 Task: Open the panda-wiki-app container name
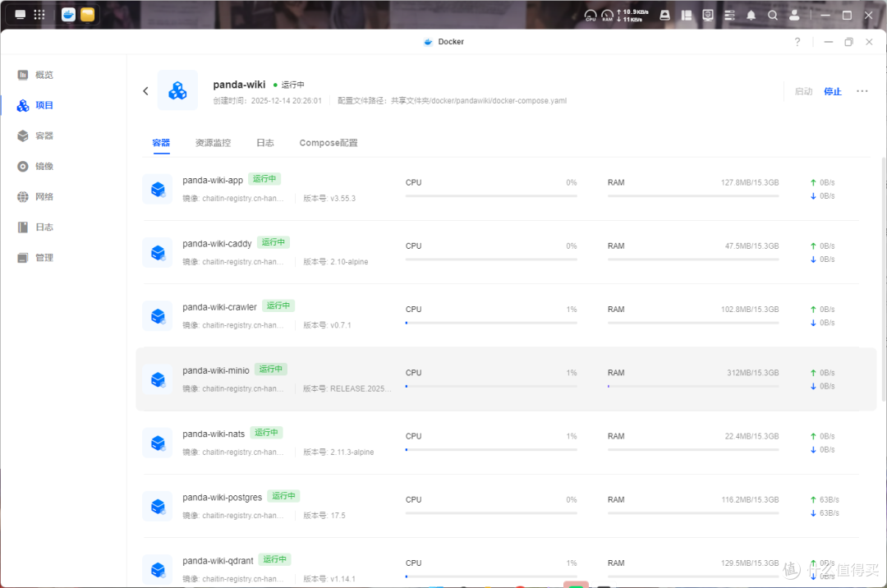click(213, 181)
